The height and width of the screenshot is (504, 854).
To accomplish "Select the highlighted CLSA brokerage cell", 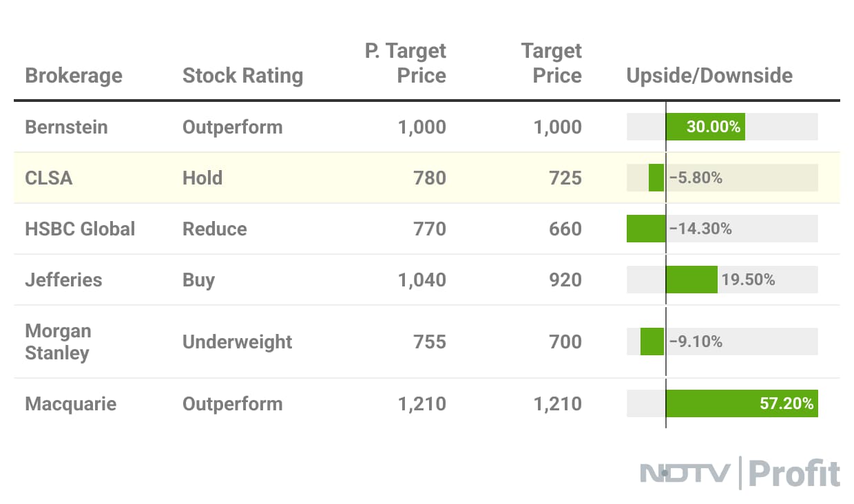I will click(49, 178).
